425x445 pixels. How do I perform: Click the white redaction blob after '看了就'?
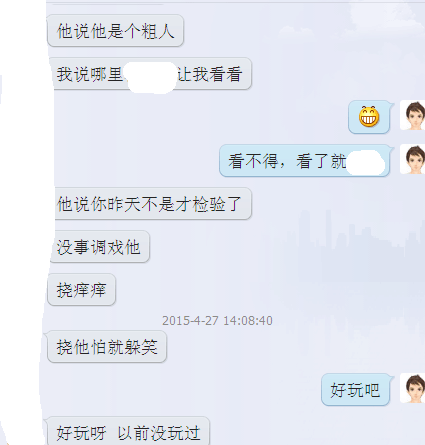point(365,162)
